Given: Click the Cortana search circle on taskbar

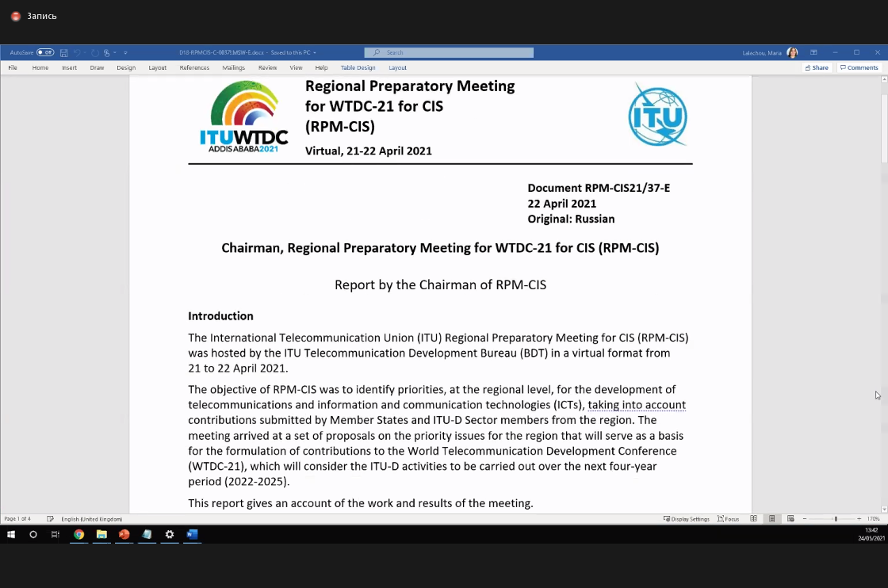Looking at the screenshot, I should (x=33, y=534).
